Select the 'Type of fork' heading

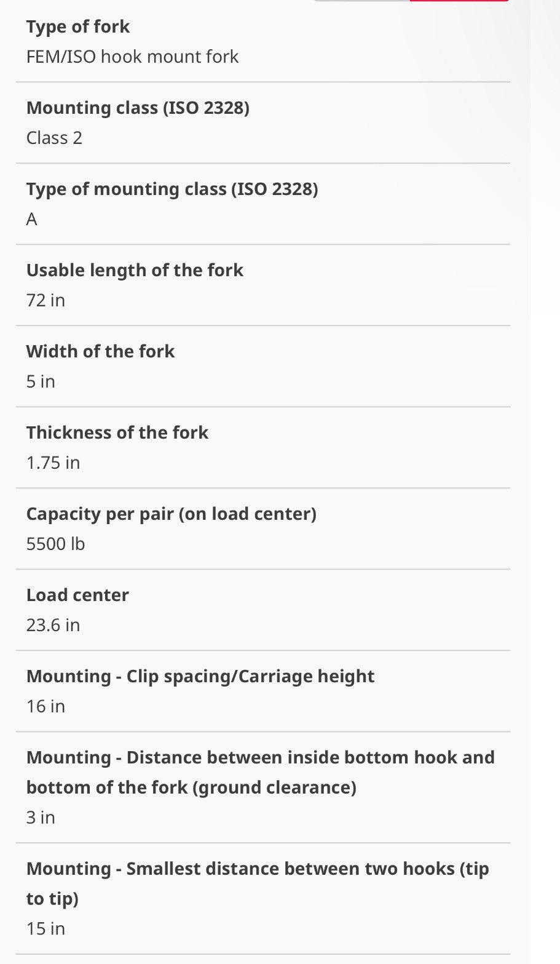78,27
